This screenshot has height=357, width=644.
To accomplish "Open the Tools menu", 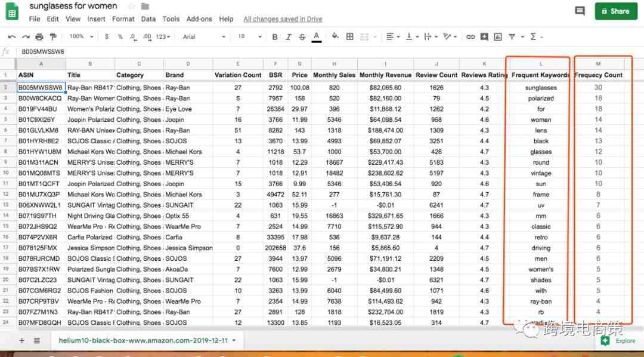I will 171,19.
